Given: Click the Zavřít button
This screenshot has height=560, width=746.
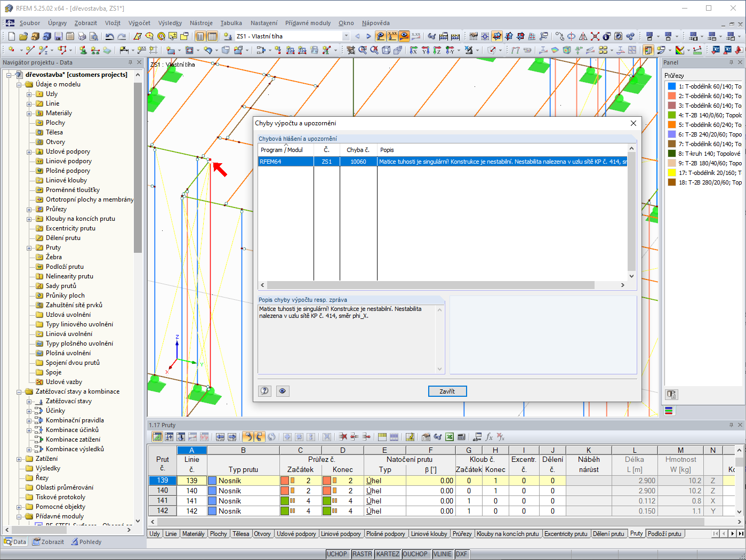Looking at the screenshot, I should pos(447,391).
